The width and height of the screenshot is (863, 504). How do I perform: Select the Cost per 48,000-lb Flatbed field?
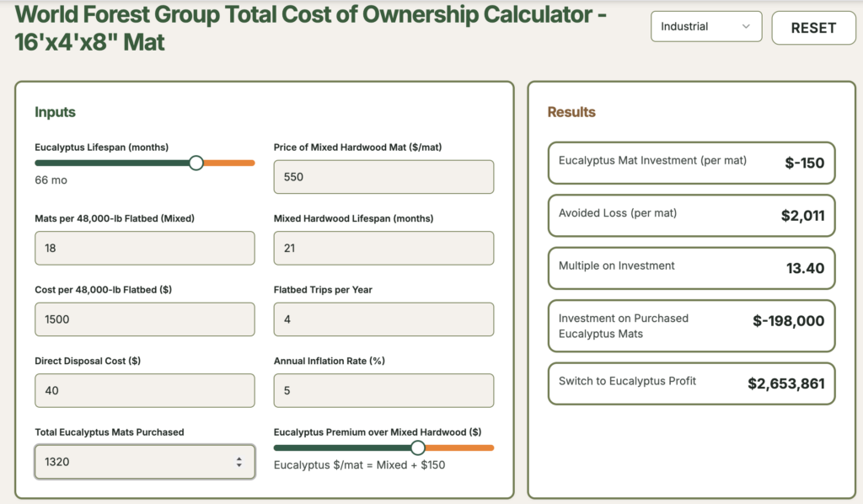coord(144,319)
